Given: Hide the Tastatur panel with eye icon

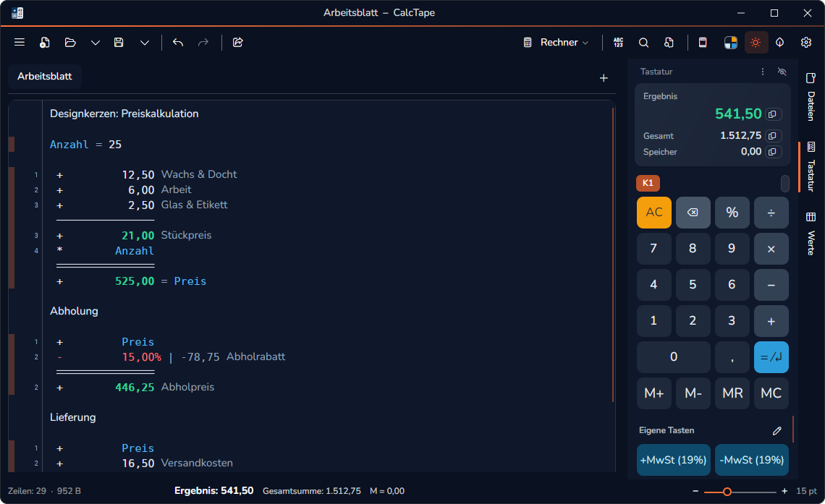Looking at the screenshot, I should 782,72.
